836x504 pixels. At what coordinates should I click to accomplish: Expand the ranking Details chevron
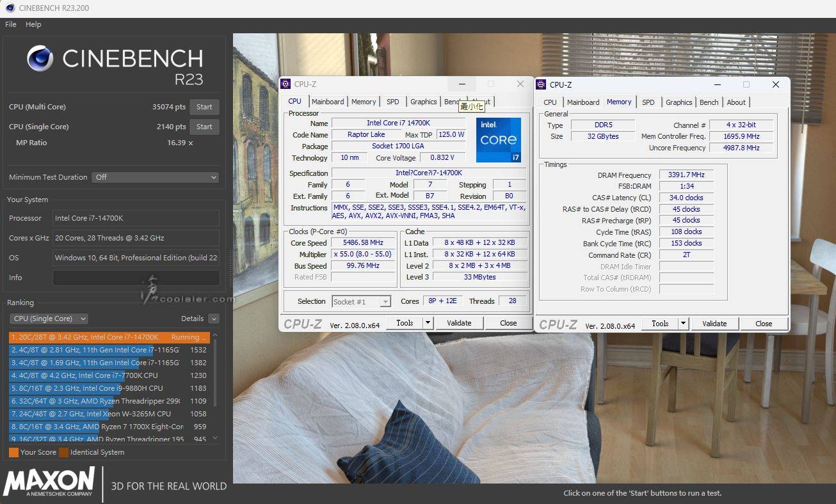tap(214, 319)
